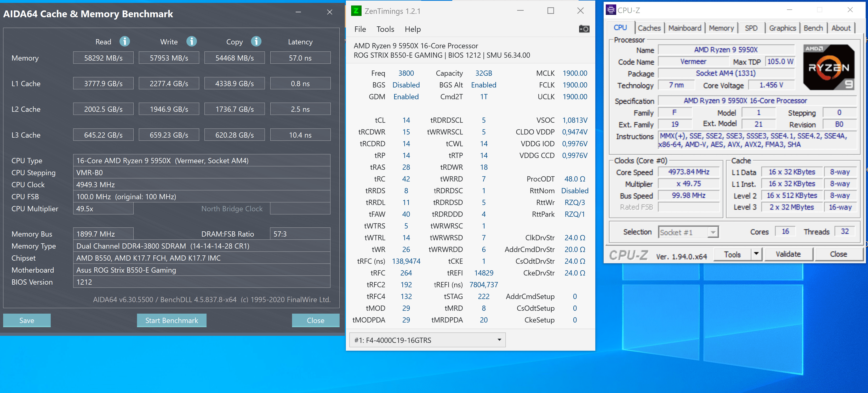Switch to the SPD tab in CPU-Z
Image resolution: width=868 pixels, height=393 pixels.
pyautogui.click(x=751, y=28)
